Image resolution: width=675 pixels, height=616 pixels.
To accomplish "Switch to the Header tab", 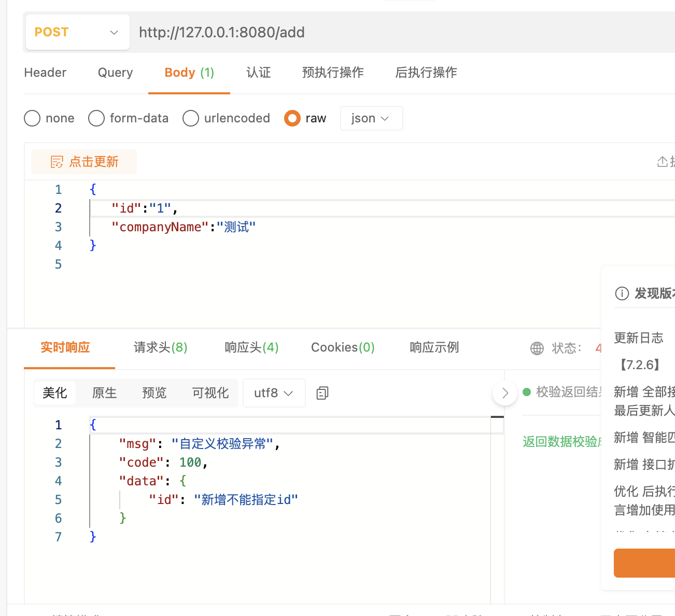I will click(x=45, y=73).
